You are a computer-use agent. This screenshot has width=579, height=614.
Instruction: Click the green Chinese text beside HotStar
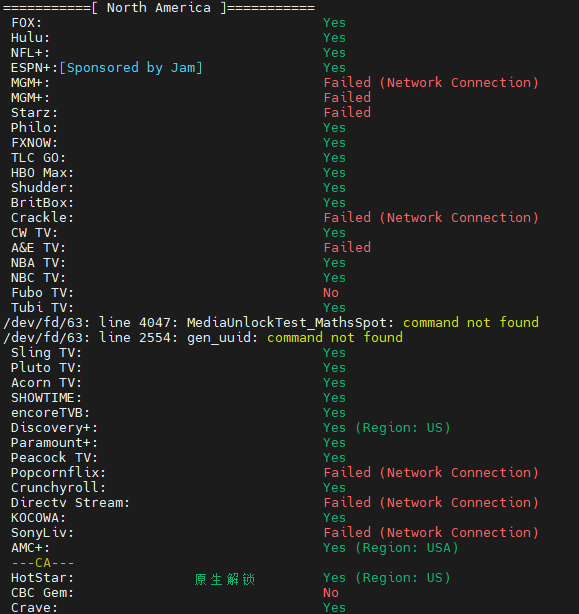225,580
